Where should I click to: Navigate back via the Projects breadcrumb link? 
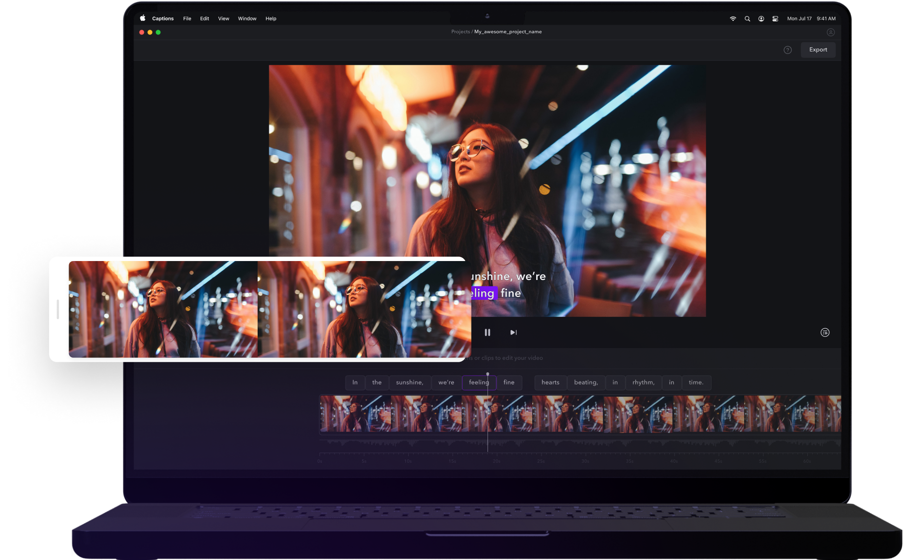[461, 32]
